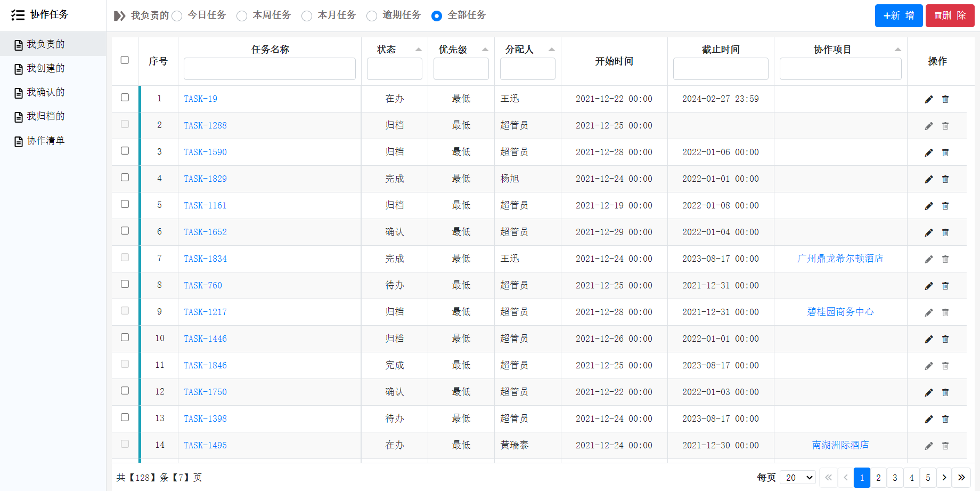Viewport: 980px width, 491px height.
Task: Click the disabled pencil icon for TASK-1288
Action: point(929,126)
